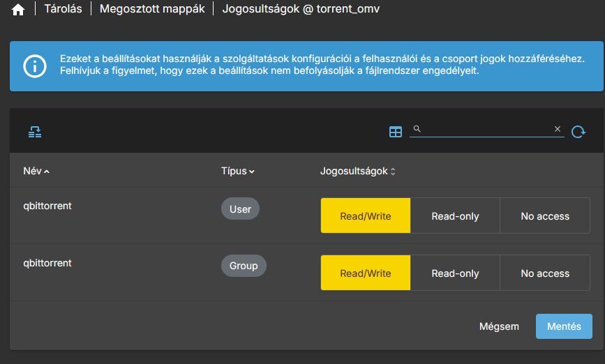Image resolution: width=605 pixels, height=364 pixels.
Task: Open the column visibility table icon
Action: (x=396, y=131)
